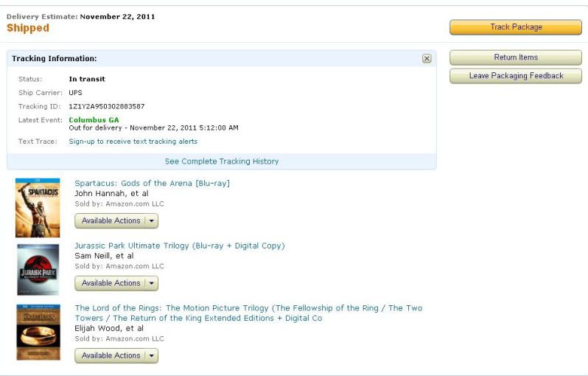Click the Columbus GA latest event link
The image size is (588, 376).
(x=94, y=120)
